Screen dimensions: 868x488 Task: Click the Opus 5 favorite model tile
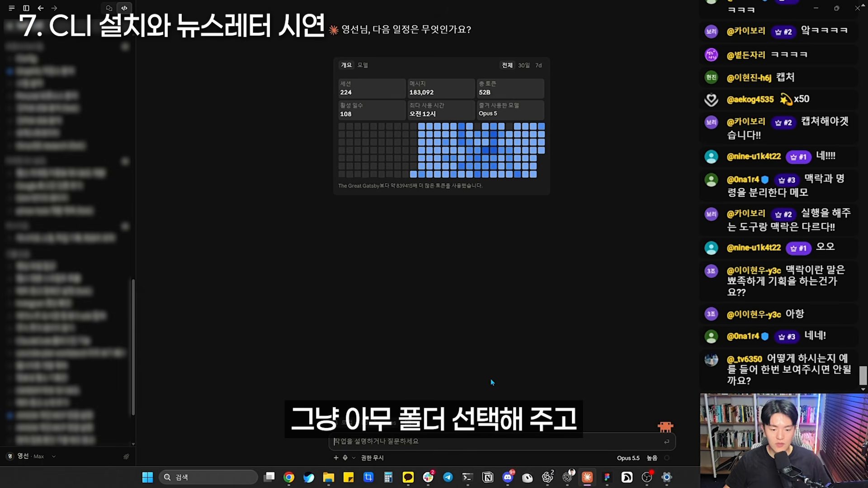510,110
